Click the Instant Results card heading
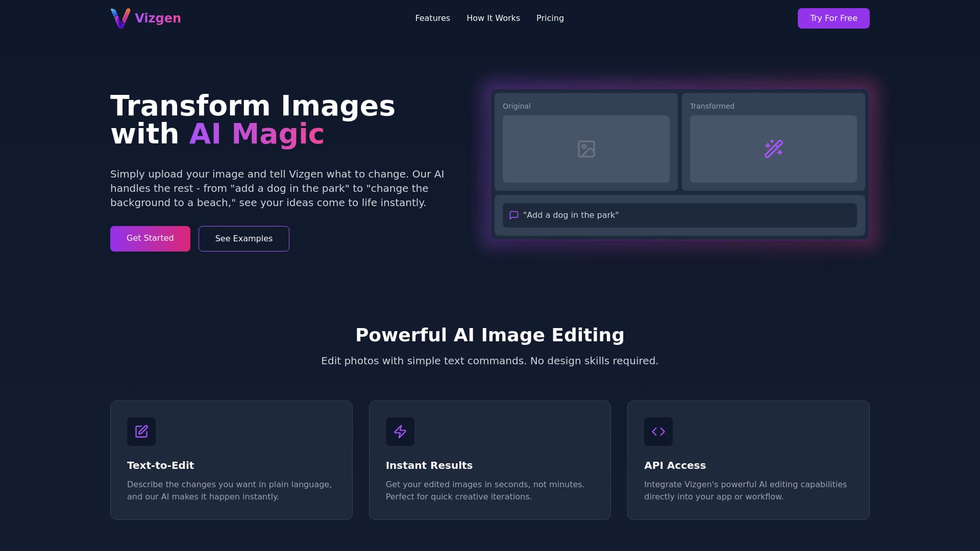This screenshot has height=551, width=980. point(429,465)
